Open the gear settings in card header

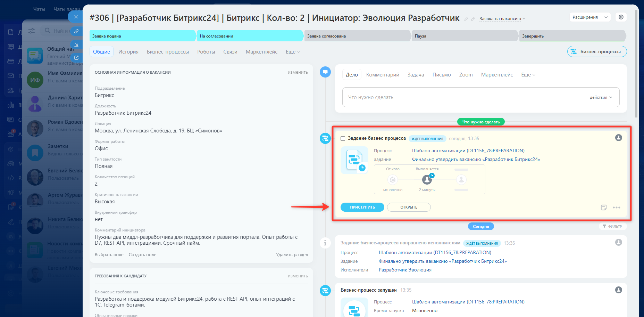click(621, 17)
